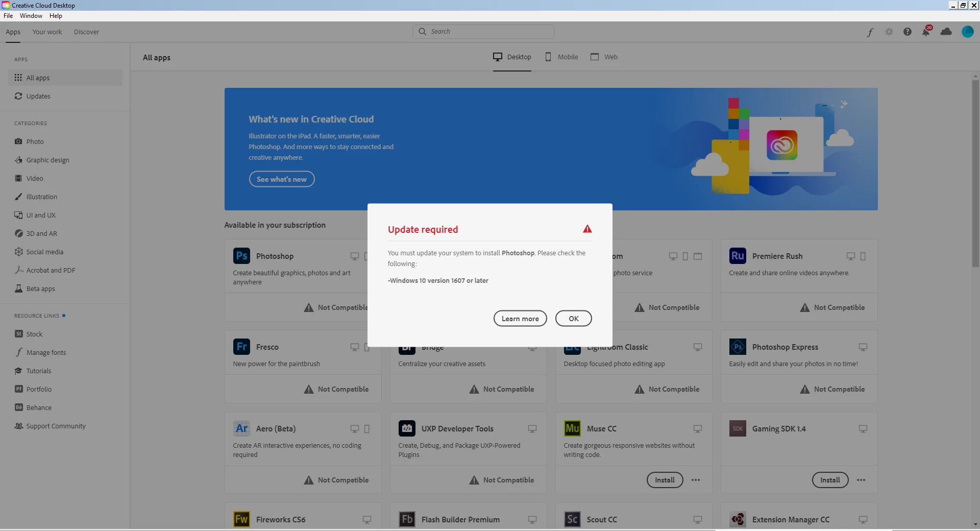Open the Portfolio resource link

(65, 389)
